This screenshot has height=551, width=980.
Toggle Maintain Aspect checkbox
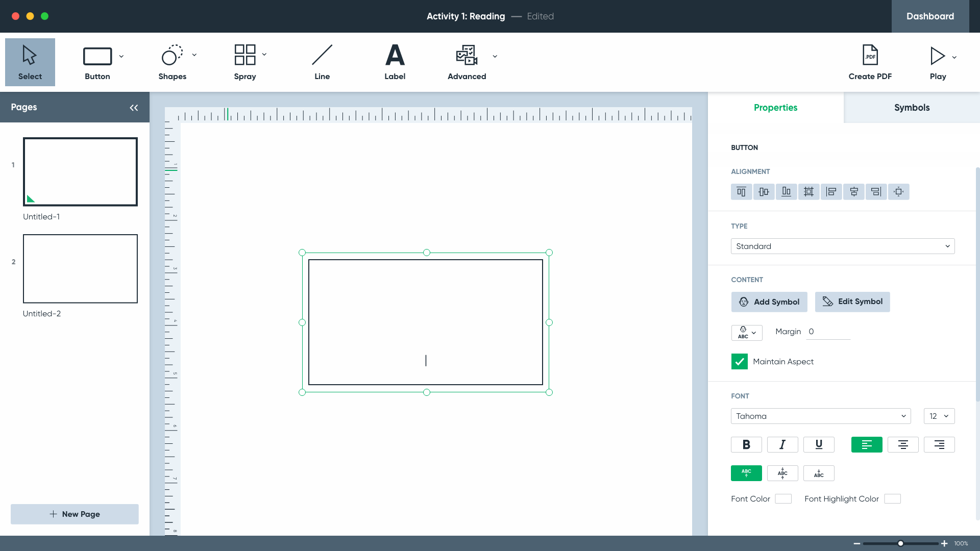coord(739,361)
